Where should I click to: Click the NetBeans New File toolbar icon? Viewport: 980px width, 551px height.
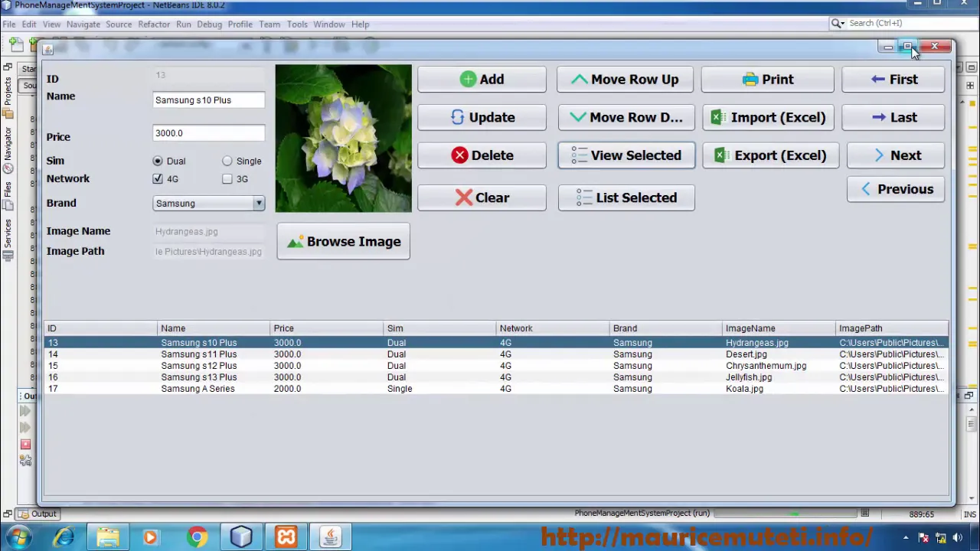[x=17, y=46]
